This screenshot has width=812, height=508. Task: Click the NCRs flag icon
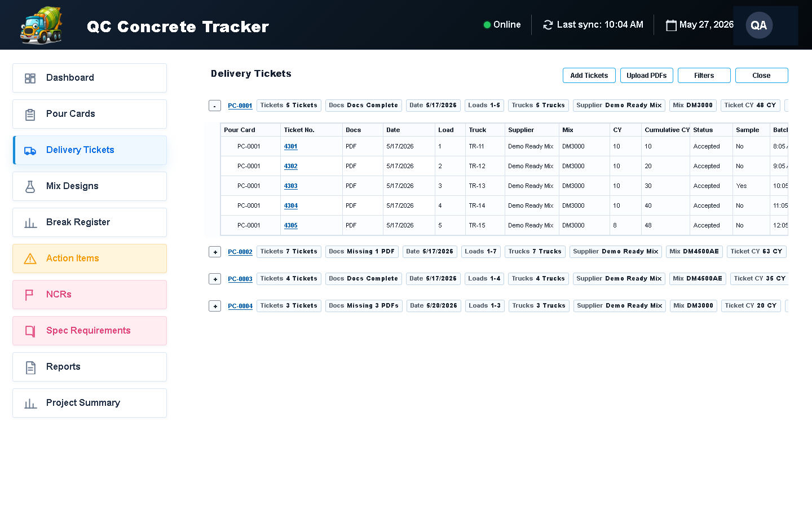[29, 295]
